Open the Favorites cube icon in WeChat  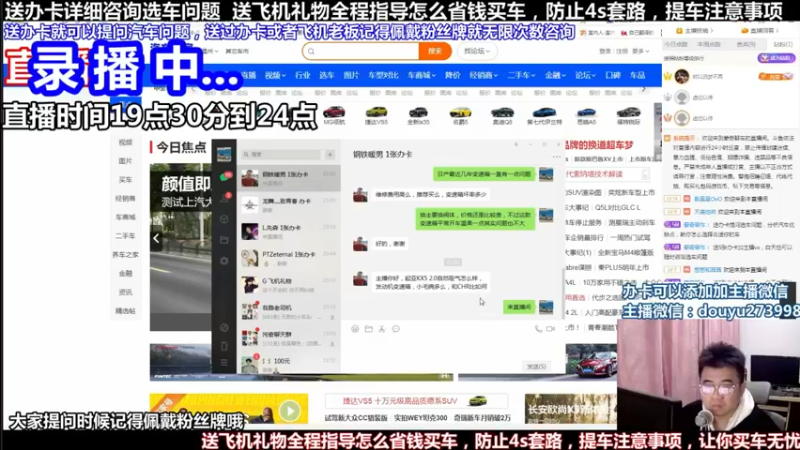(x=224, y=219)
